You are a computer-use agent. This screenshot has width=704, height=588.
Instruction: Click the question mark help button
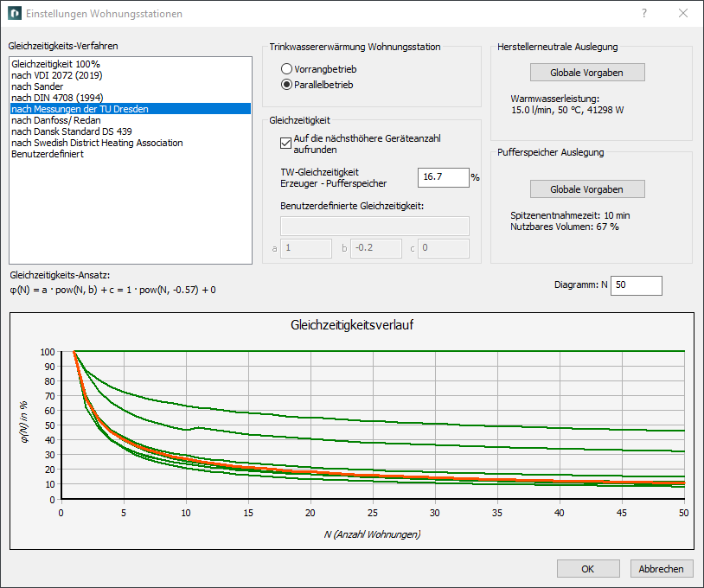click(x=644, y=14)
